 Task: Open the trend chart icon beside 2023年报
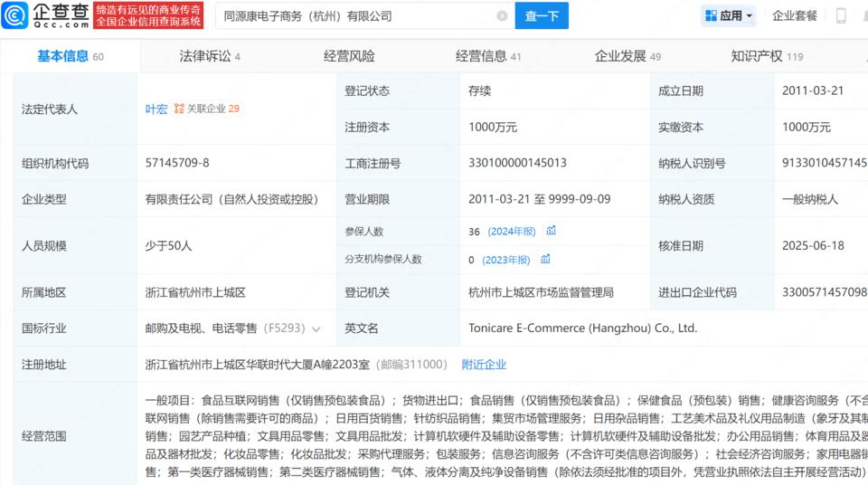coord(545,259)
